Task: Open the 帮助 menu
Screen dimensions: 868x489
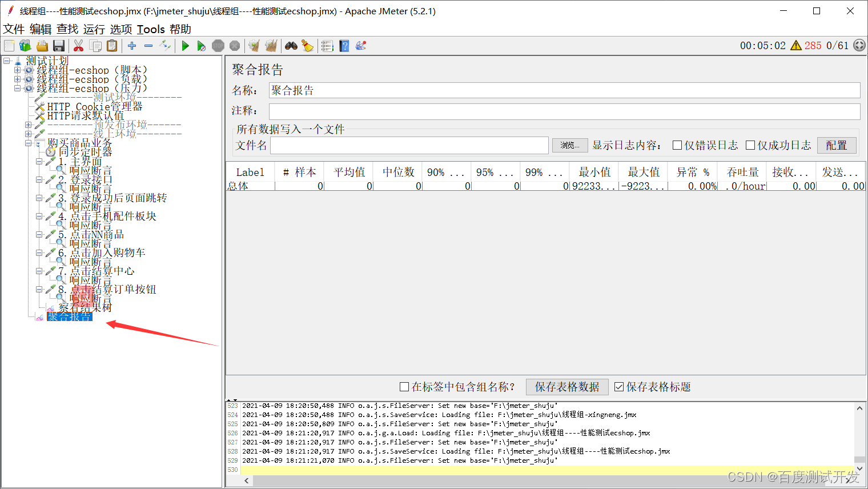Action: coord(180,29)
